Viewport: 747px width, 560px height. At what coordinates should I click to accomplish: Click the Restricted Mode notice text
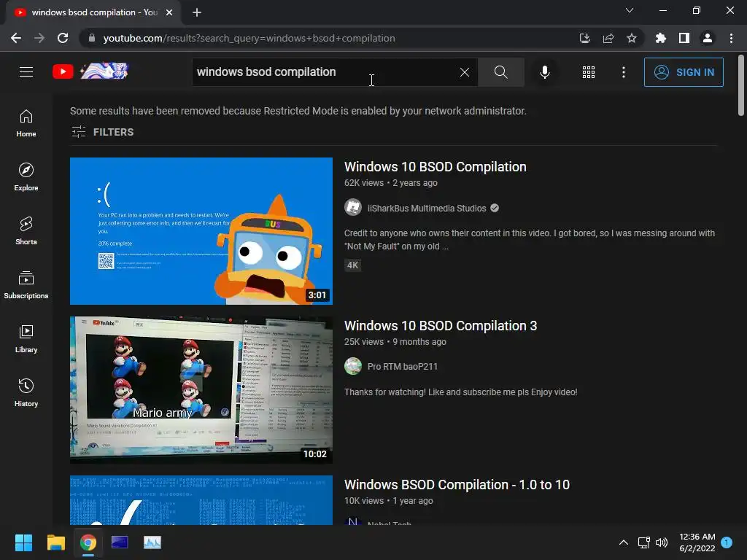298,111
